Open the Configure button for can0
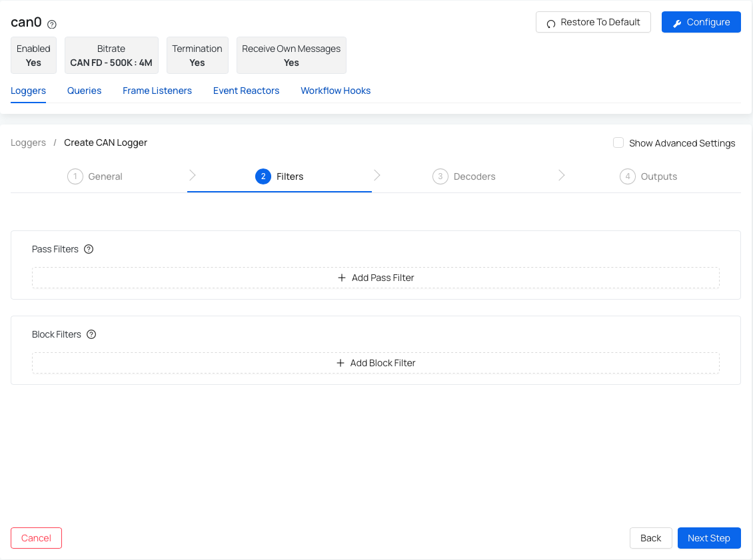The image size is (753, 560). point(701,22)
